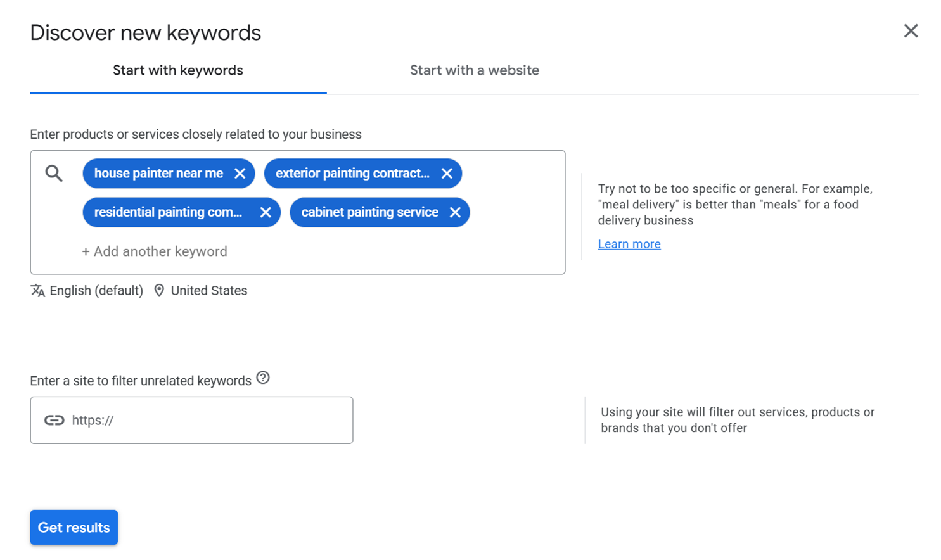Switch to Start with keywords tab

178,70
